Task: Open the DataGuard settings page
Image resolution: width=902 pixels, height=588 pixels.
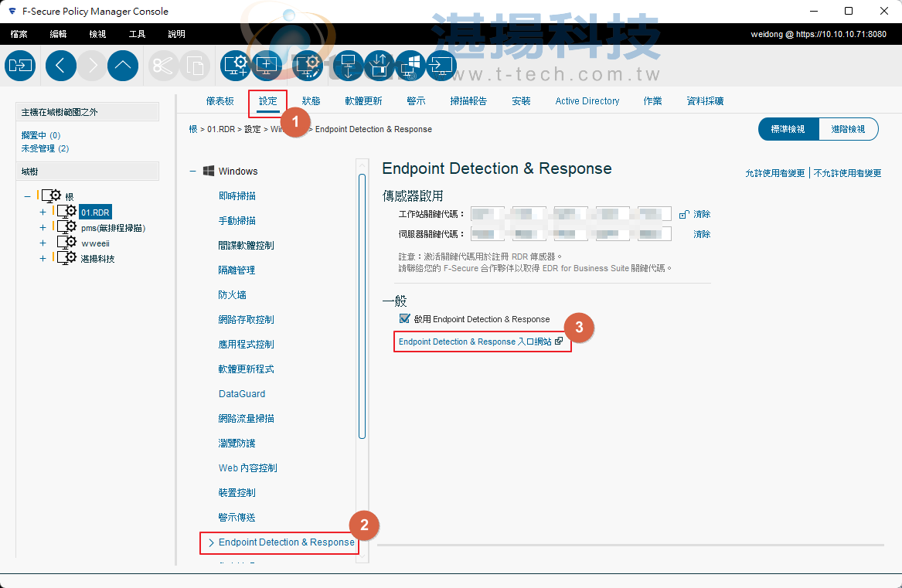Action: point(242,394)
